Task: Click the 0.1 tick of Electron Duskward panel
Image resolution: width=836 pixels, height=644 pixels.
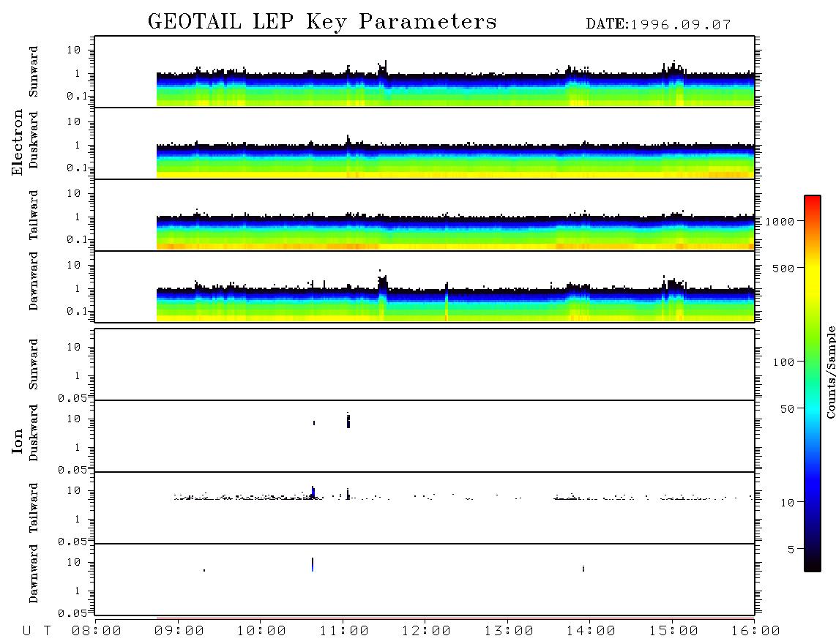Action: [77, 168]
